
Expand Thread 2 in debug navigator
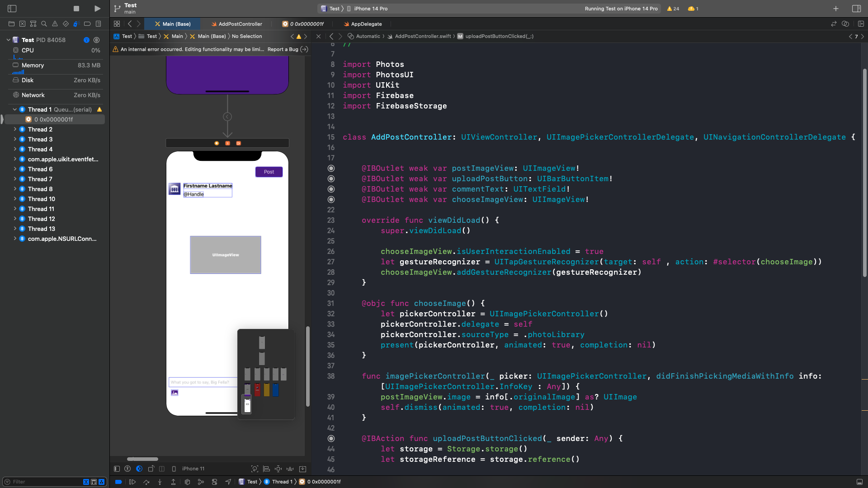[x=15, y=129]
